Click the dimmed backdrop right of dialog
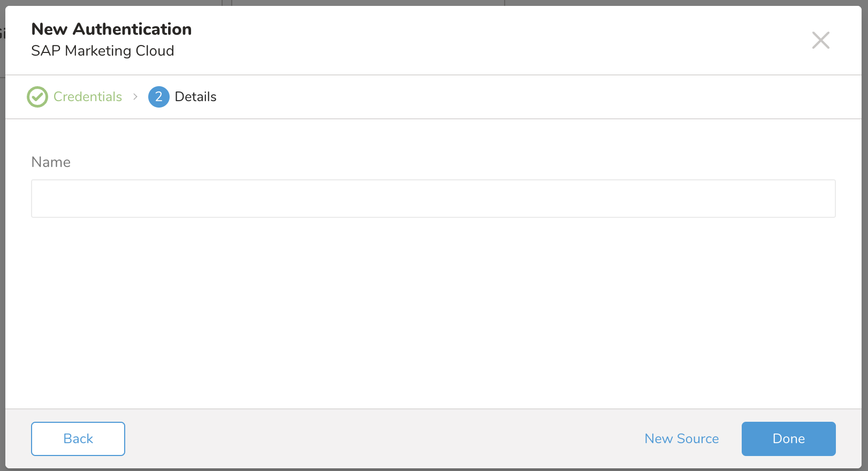 tap(865, 241)
